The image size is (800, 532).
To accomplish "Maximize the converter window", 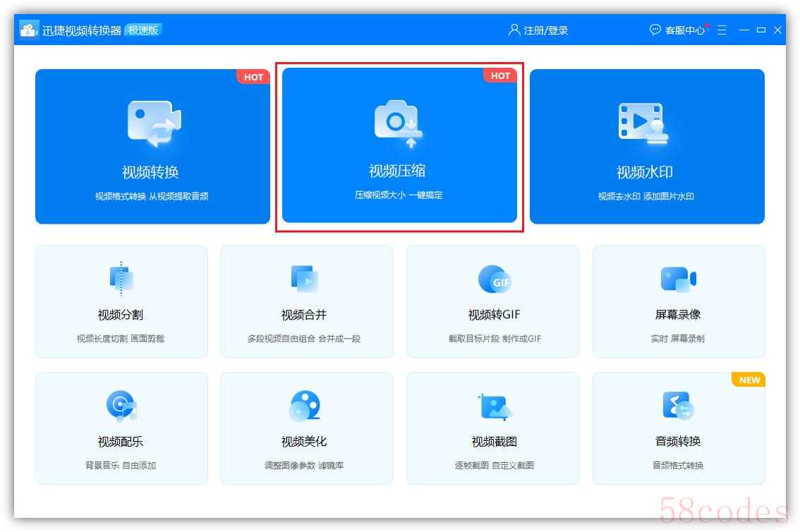I will click(x=761, y=30).
